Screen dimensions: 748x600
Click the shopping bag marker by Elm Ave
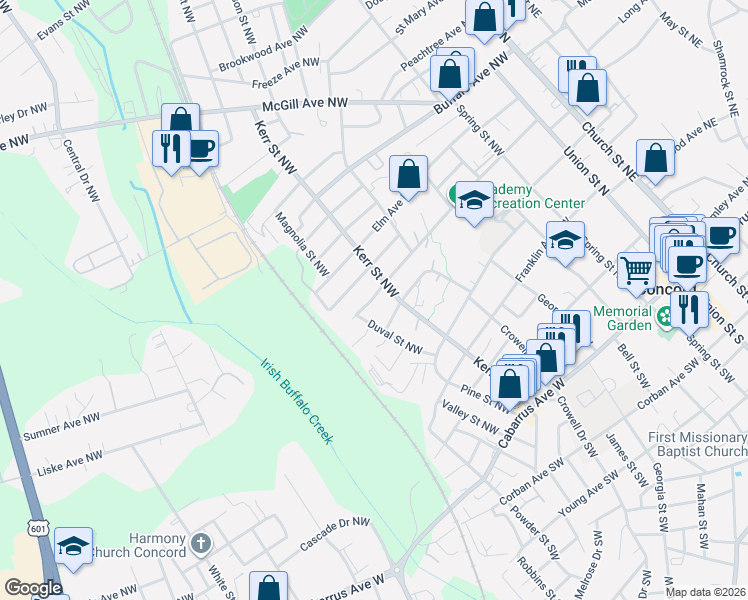point(408,175)
